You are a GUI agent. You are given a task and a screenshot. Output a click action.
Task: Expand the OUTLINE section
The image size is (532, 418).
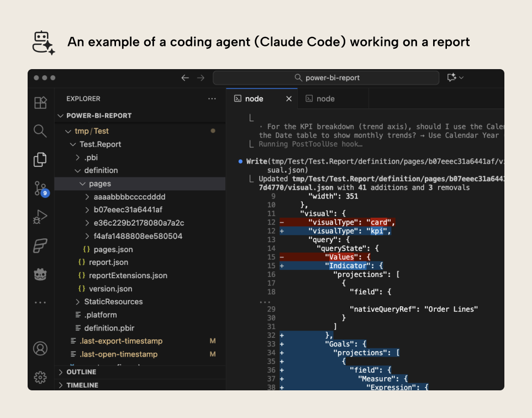140,372
